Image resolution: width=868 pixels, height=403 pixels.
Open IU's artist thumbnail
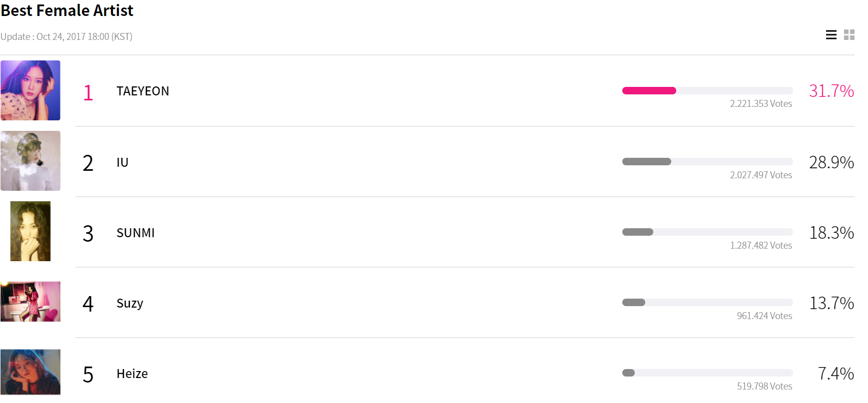(30, 161)
